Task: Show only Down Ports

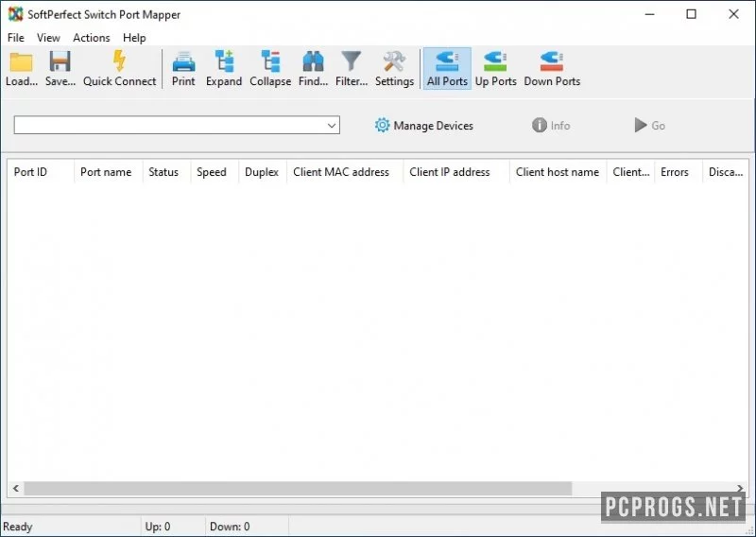Action: point(552,68)
